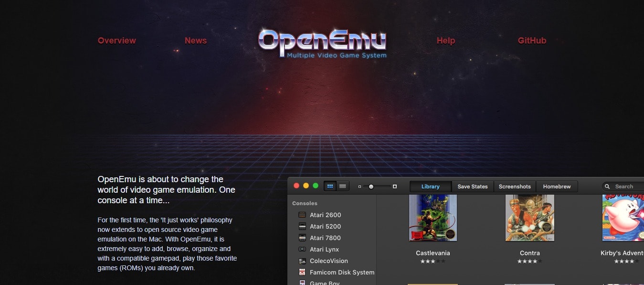
Task: Switch to grid view in OpenEmu window
Action: [330, 186]
